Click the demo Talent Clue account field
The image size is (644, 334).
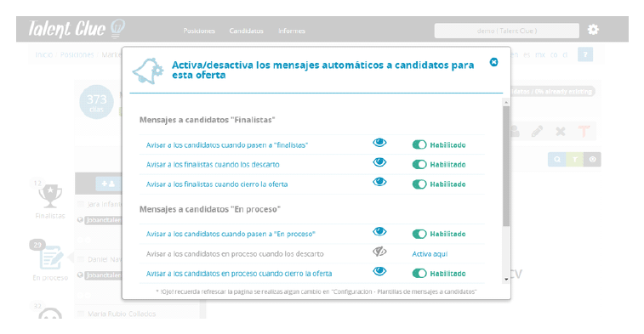tap(507, 31)
